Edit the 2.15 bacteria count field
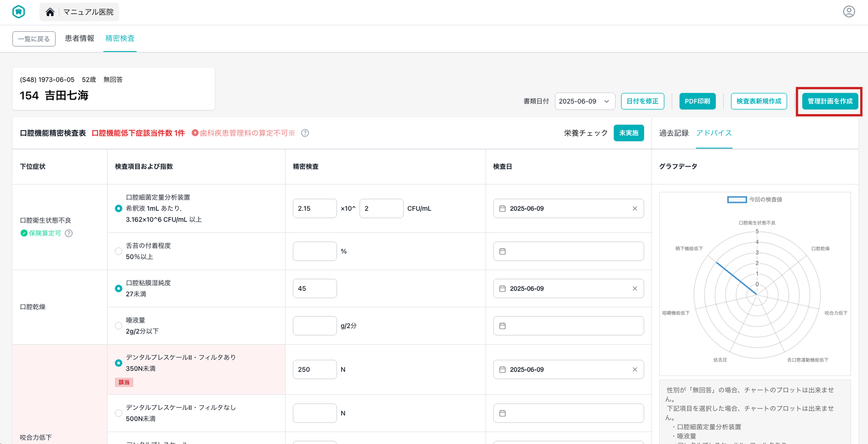This screenshot has width=868, height=444. coord(315,209)
